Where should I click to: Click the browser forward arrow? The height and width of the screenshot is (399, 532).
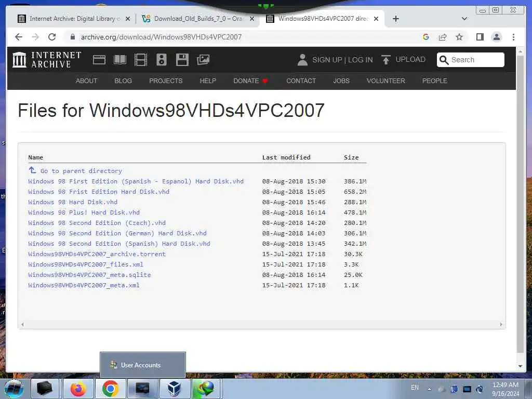point(35,37)
